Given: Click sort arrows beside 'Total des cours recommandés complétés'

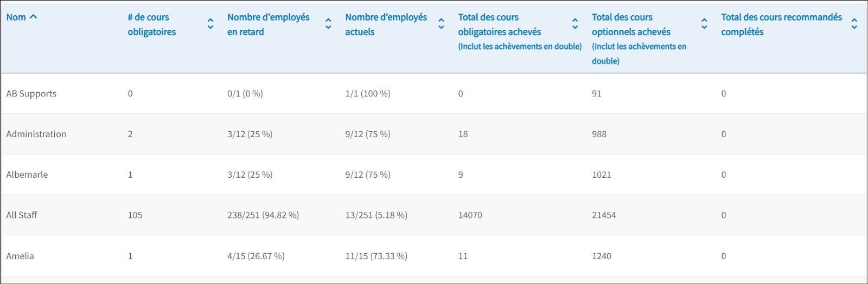Looking at the screenshot, I should click(x=854, y=24).
